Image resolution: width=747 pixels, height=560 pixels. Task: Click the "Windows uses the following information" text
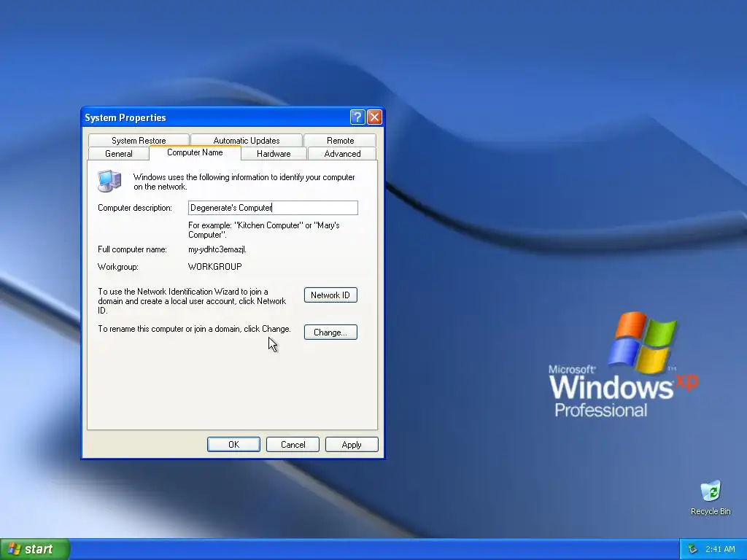click(244, 182)
